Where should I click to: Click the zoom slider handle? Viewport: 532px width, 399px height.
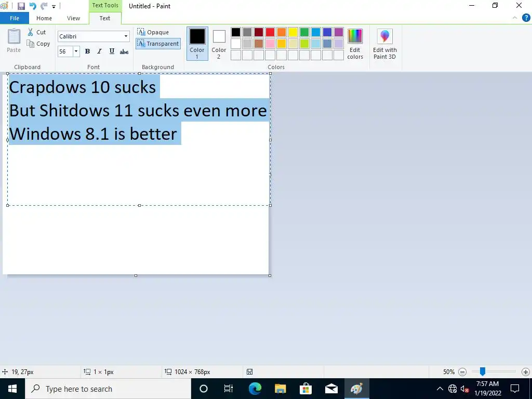(x=483, y=371)
